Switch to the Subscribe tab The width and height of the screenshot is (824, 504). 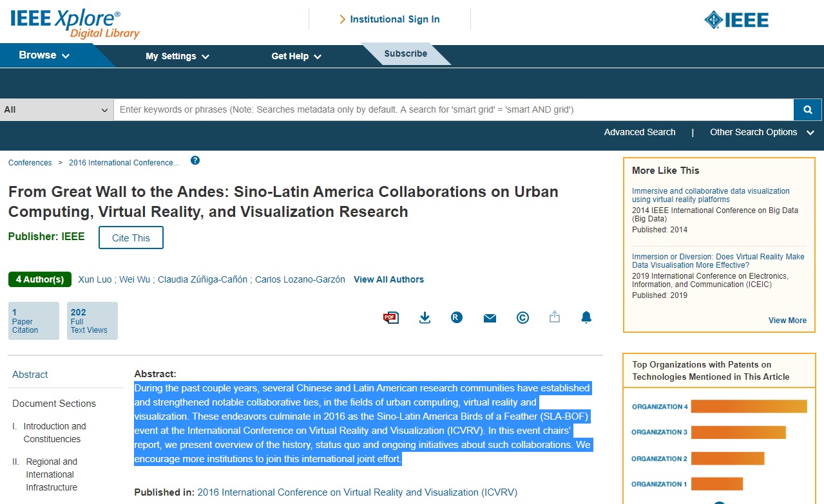tap(405, 54)
